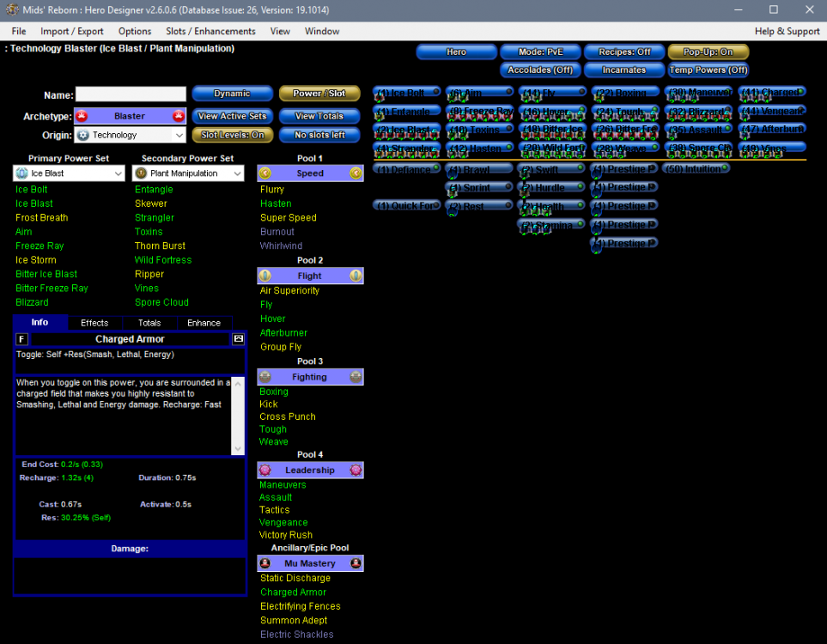Click the right Flight pool wing icon

tap(356, 276)
